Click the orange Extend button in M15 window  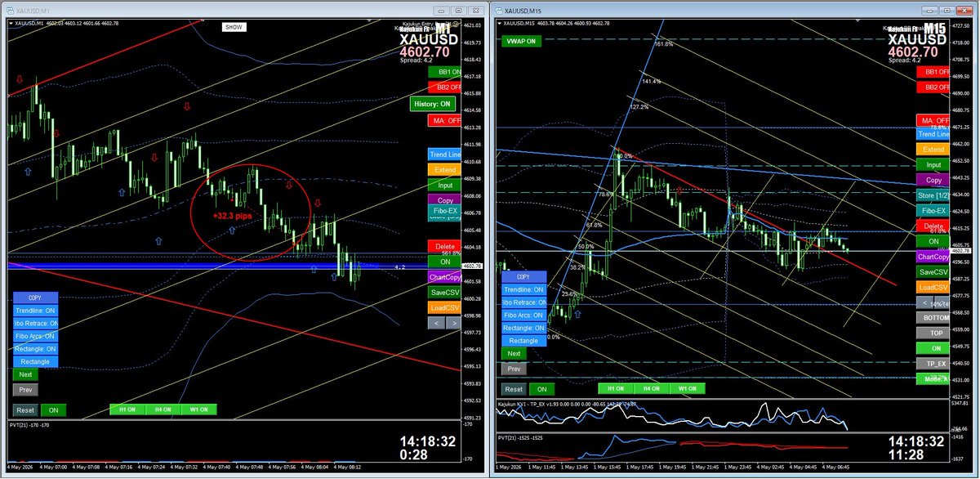coord(933,150)
